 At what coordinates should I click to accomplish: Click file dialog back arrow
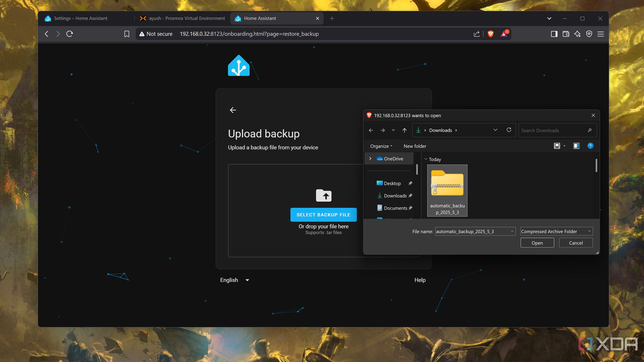(x=371, y=130)
